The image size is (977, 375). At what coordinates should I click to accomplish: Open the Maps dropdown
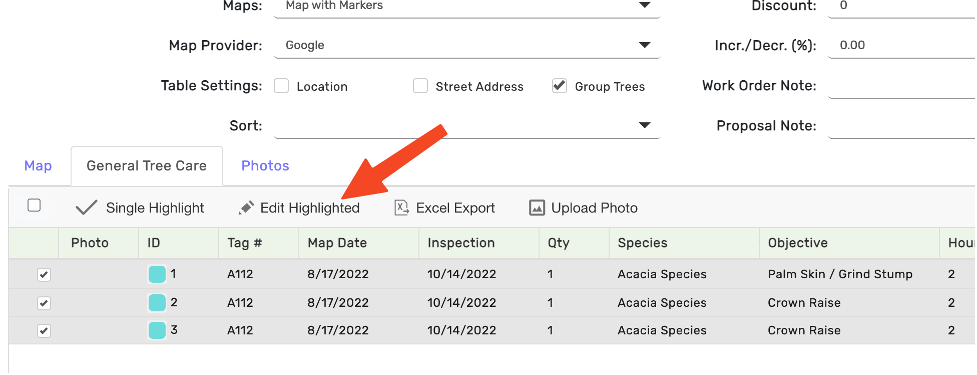coord(467,7)
